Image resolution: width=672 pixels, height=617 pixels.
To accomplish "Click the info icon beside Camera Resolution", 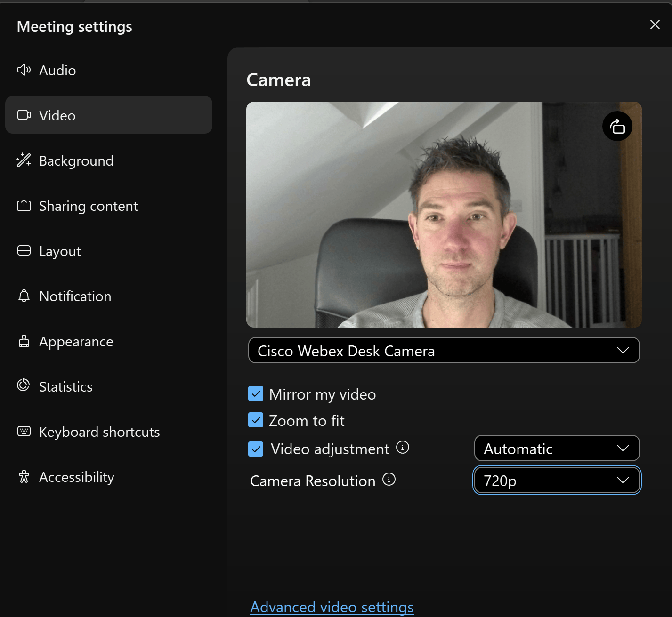I will pyautogui.click(x=389, y=480).
